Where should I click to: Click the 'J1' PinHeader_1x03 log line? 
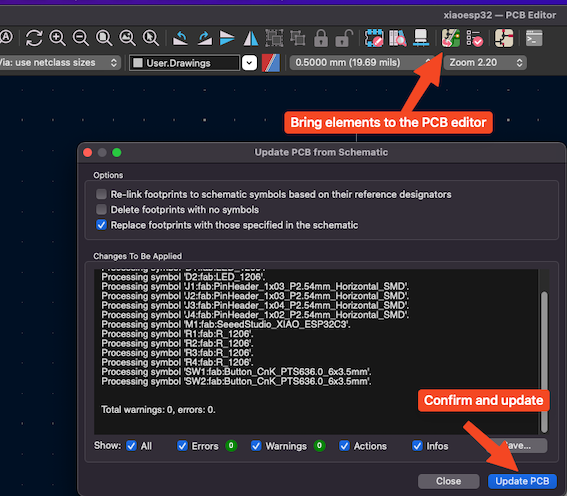pyautogui.click(x=255, y=286)
